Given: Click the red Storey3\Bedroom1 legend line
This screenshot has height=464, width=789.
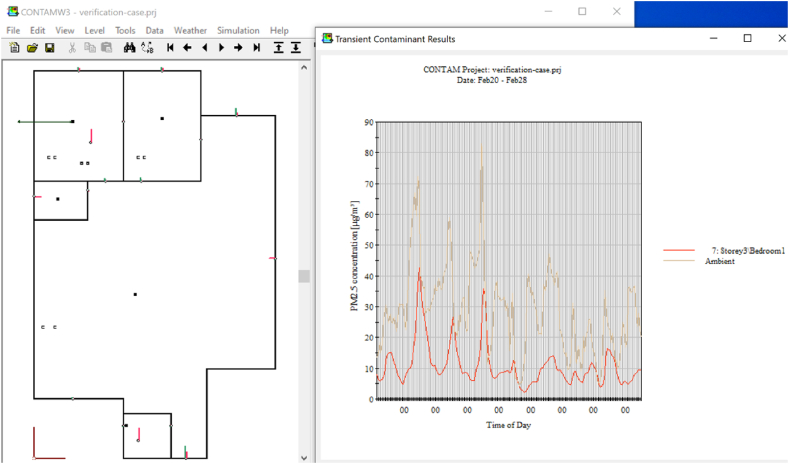Looking at the screenshot, I should (679, 251).
